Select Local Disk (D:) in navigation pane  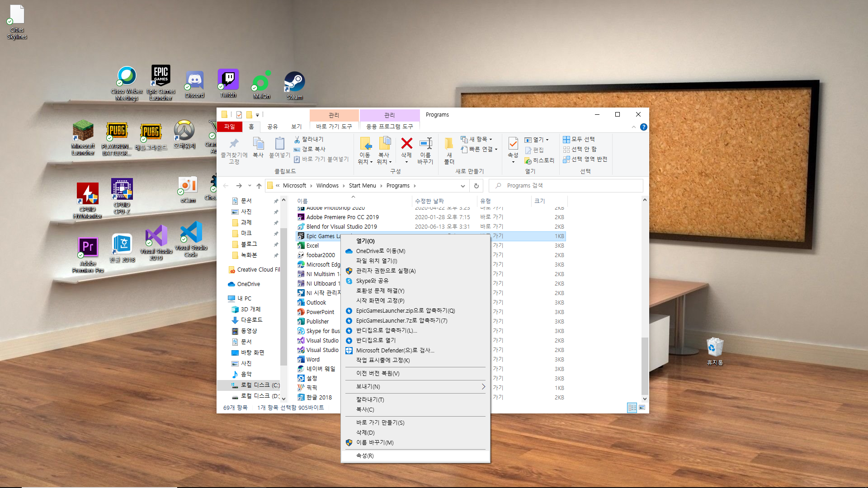[x=255, y=396]
